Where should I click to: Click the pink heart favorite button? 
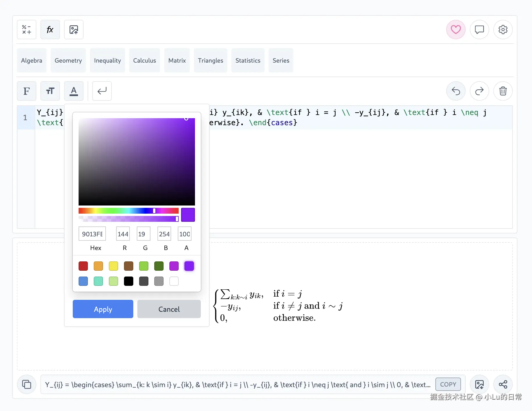coord(455,30)
